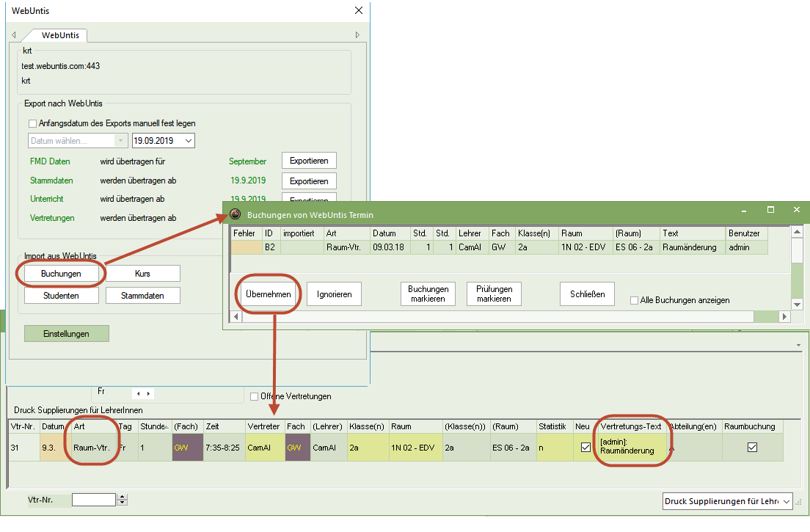The width and height of the screenshot is (810, 532).
Task: Open the Datum wählen dropdown
Action: (120, 140)
